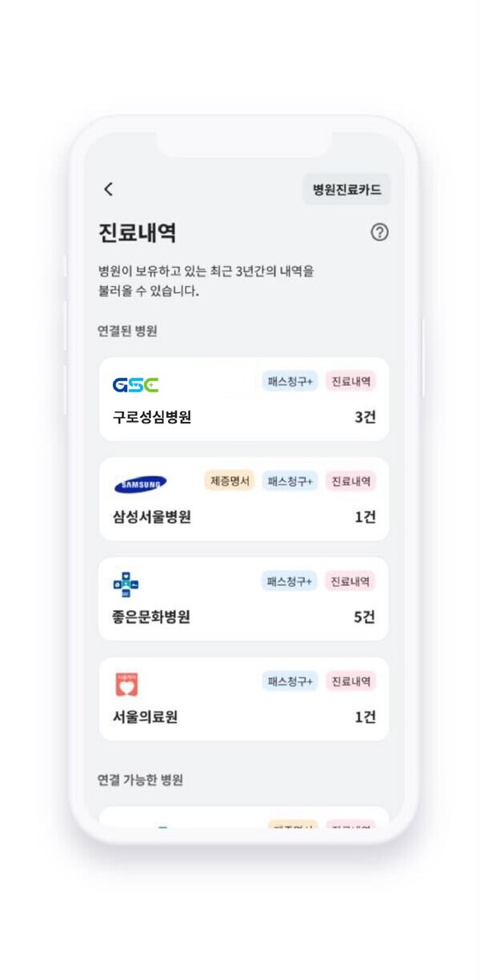Image resolution: width=480 pixels, height=980 pixels.
Task: Open the help question mark icon
Action: [380, 232]
